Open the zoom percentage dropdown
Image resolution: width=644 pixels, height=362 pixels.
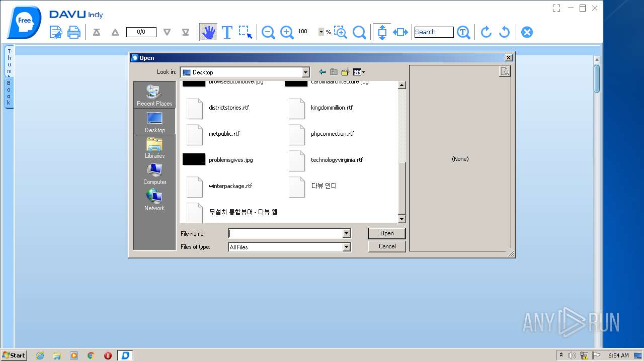coord(321,32)
